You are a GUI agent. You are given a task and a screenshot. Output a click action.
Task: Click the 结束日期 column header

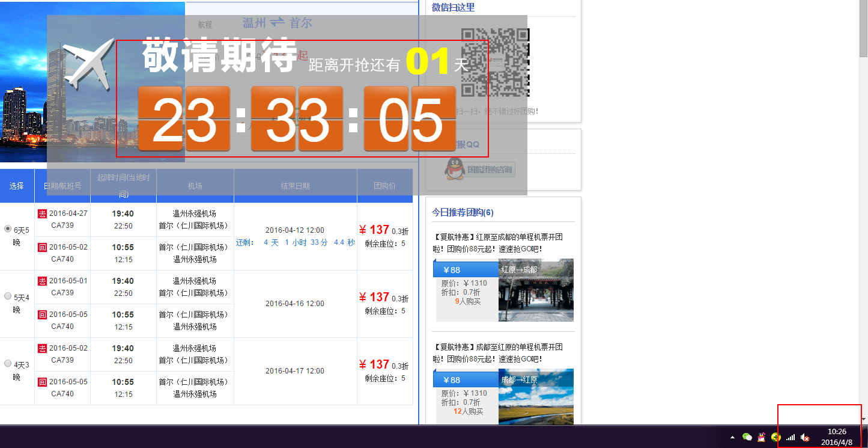[295, 186]
